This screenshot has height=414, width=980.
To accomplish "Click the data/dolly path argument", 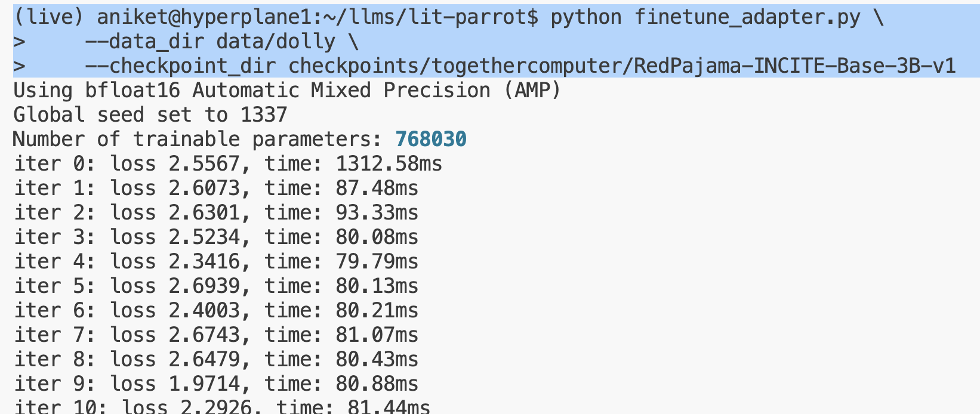I will tap(276, 42).
